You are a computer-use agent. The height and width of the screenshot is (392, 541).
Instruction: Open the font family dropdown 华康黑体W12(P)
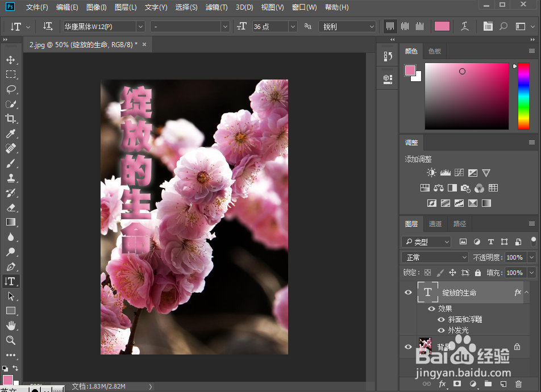140,27
